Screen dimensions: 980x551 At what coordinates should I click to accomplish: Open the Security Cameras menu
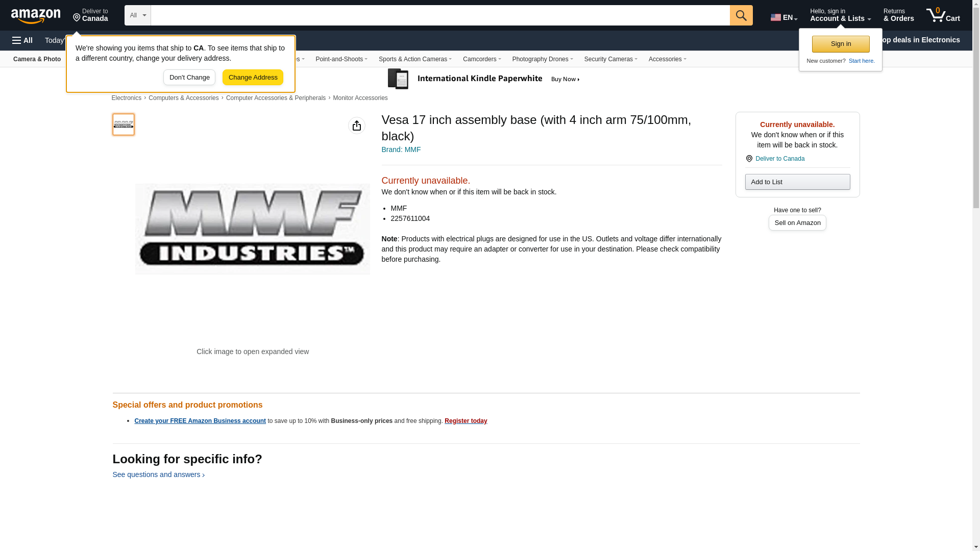610,59
